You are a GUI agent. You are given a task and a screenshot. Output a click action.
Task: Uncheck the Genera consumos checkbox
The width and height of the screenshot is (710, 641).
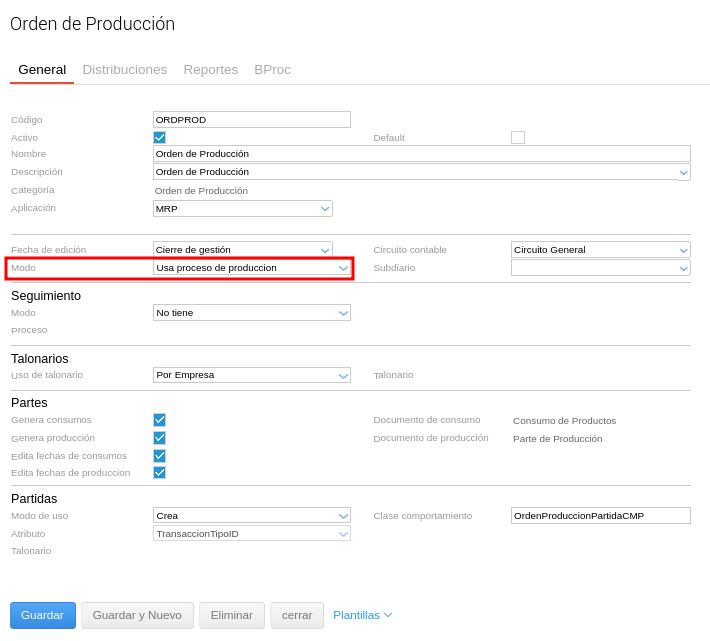point(159,420)
